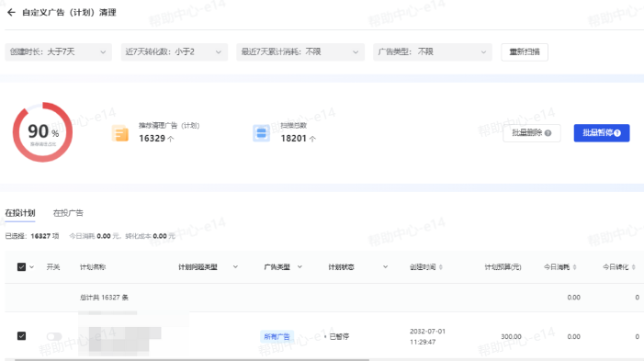Click the 所有广告 tag in first row

(x=277, y=336)
